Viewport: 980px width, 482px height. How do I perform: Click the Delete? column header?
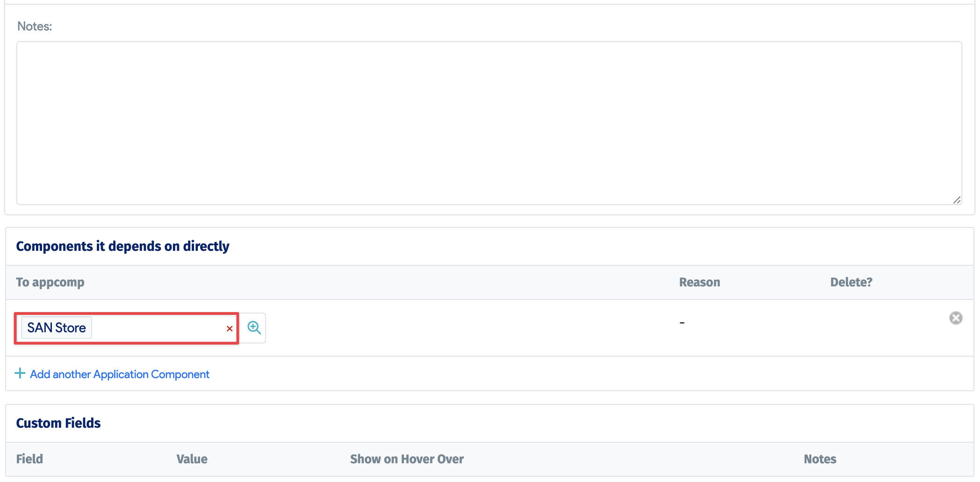tap(851, 282)
